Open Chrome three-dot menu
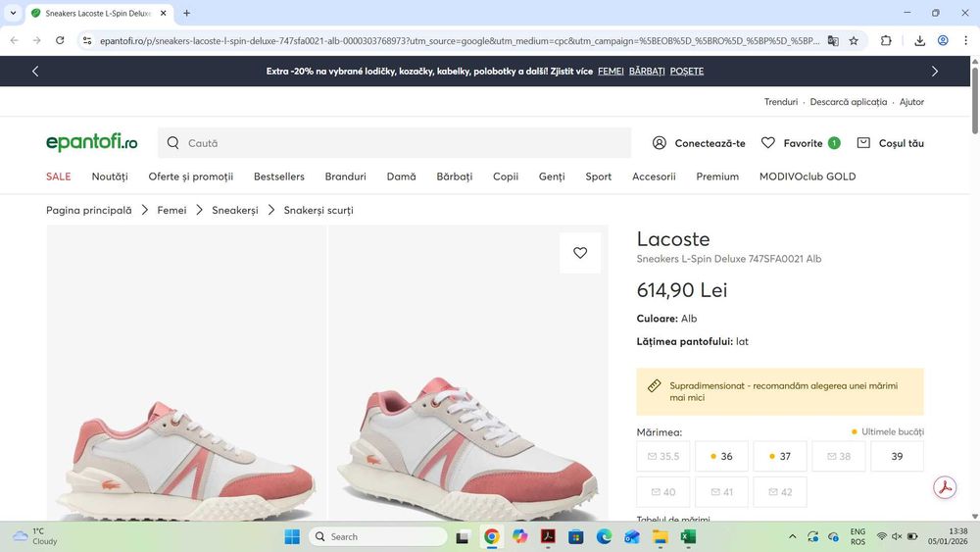The width and height of the screenshot is (980, 552). click(x=965, y=40)
